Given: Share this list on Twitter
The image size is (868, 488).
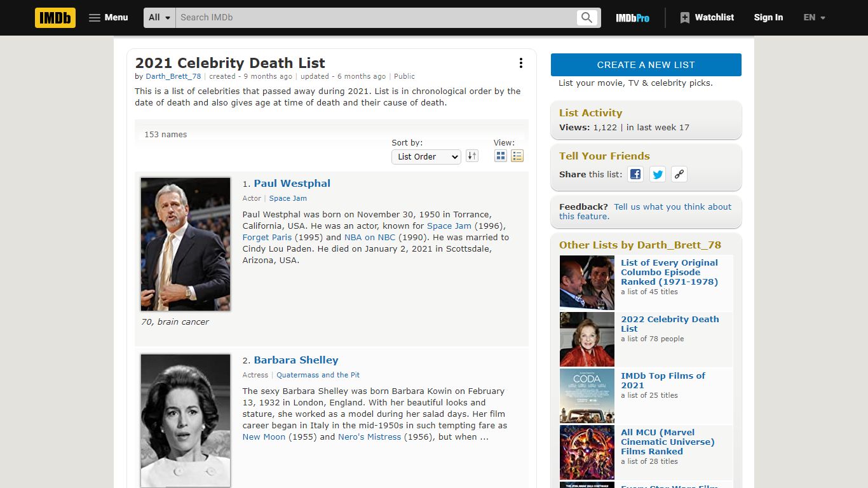Looking at the screenshot, I should 658,174.
